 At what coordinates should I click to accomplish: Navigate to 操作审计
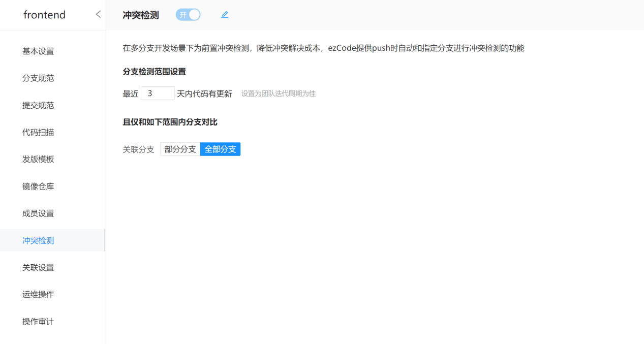(38, 322)
